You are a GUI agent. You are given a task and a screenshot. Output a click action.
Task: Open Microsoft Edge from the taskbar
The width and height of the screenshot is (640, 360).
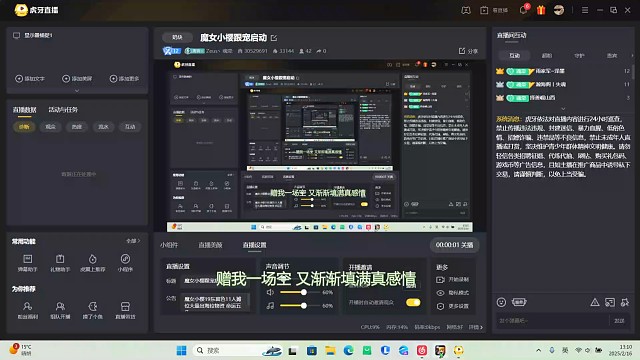[349, 350]
